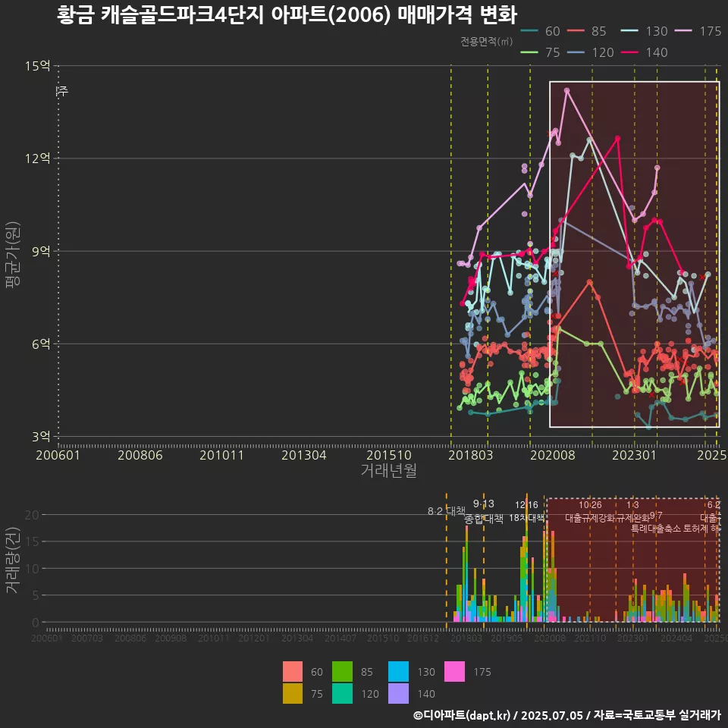Click the teal 120 swatch in volume legend

coord(342,693)
